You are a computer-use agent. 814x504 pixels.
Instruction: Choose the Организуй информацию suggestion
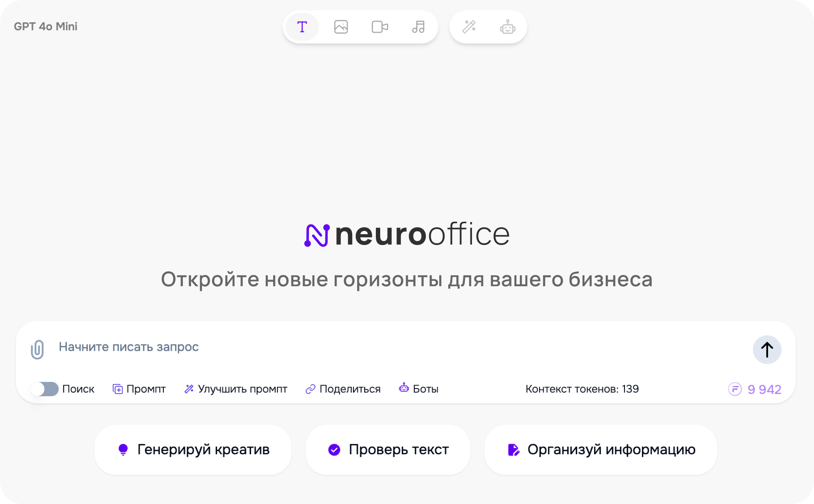601,450
